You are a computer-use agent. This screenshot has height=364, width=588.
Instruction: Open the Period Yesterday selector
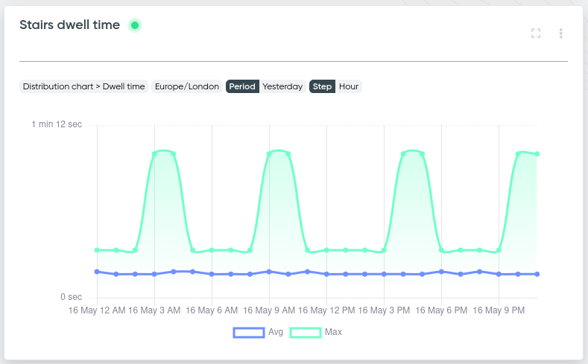click(266, 86)
